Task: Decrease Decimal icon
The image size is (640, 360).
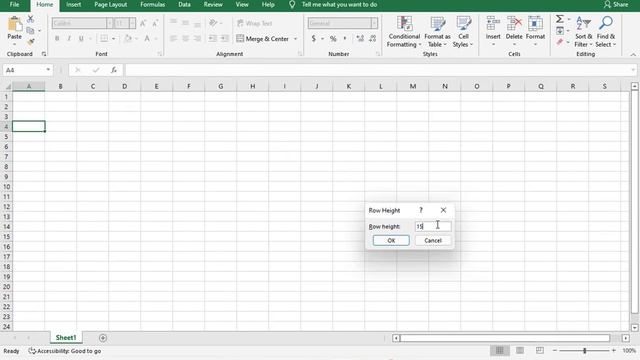Action: 372,38
